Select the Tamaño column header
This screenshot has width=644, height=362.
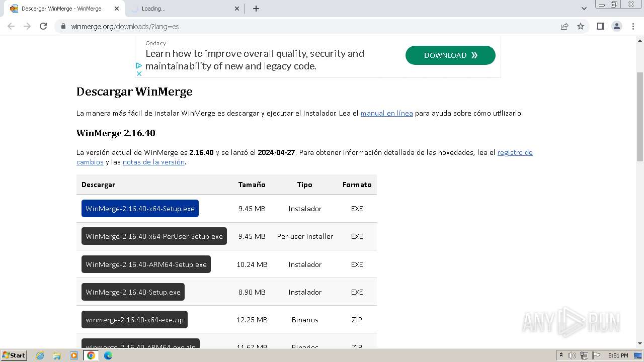coord(252,185)
